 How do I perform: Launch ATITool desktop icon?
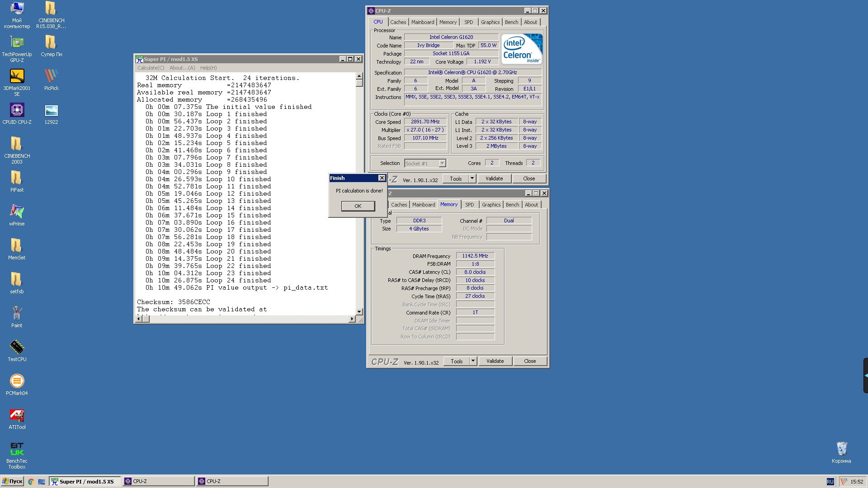tap(17, 418)
